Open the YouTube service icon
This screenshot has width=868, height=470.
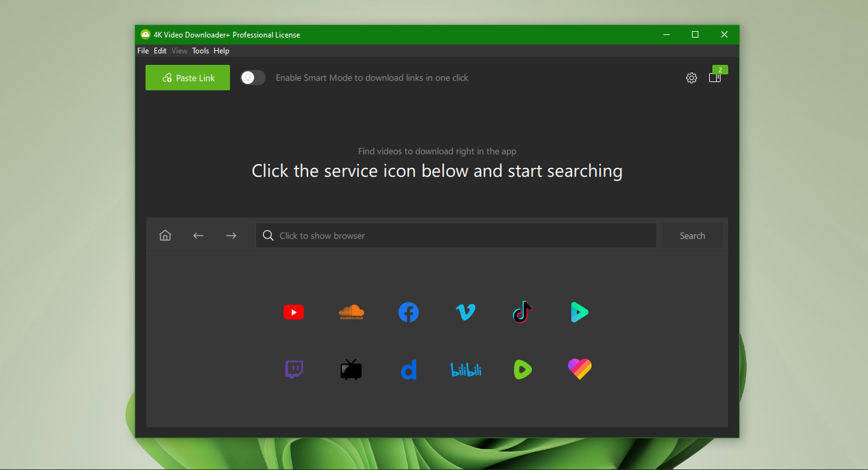click(x=294, y=312)
